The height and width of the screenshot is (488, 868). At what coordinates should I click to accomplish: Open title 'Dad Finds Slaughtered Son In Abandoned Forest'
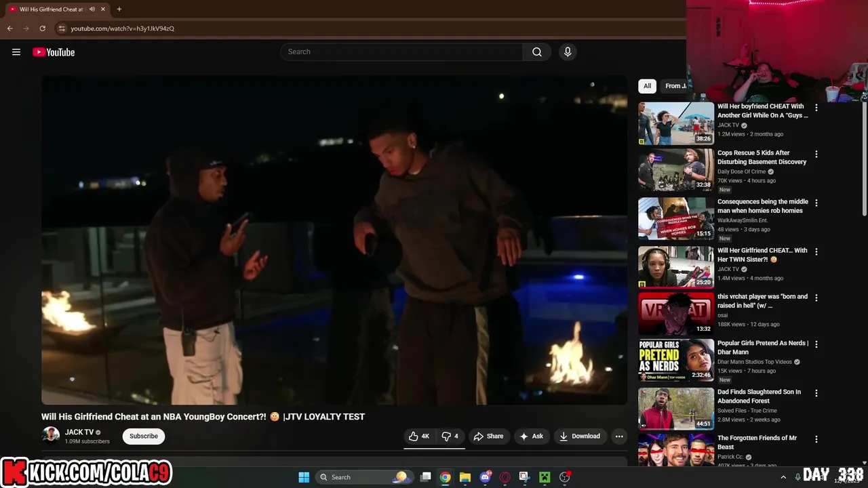(759, 396)
